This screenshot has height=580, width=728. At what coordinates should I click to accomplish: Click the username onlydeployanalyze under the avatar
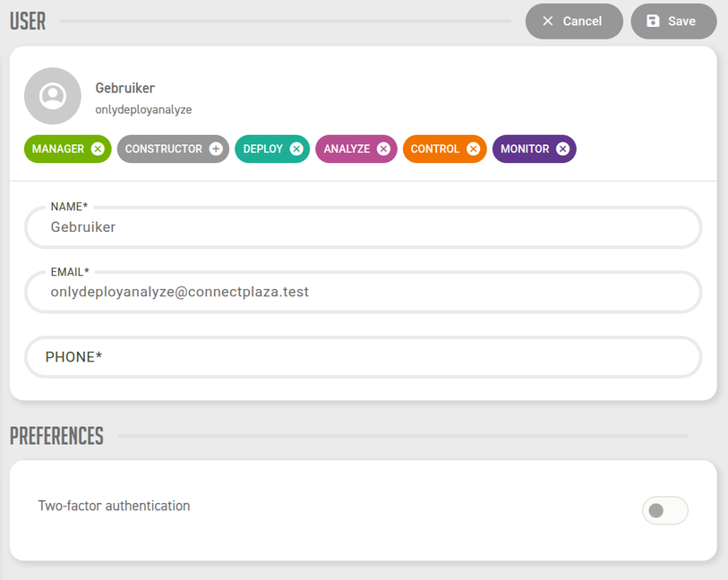coord(143,110)
